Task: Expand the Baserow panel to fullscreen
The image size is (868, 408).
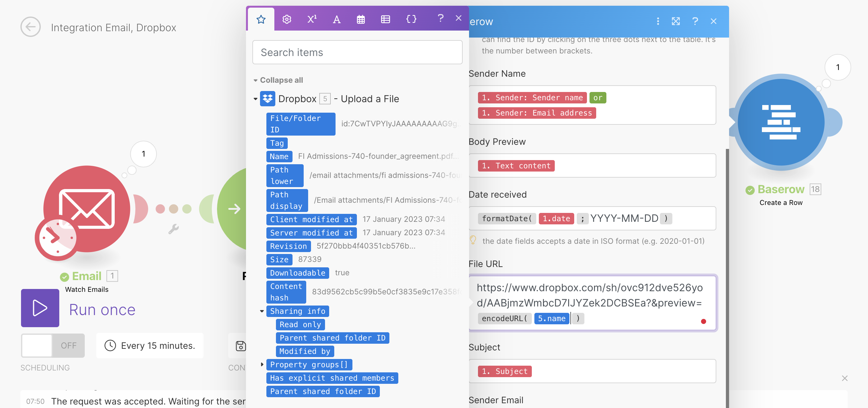Action: pyautogui.click(x=676, y=21)
